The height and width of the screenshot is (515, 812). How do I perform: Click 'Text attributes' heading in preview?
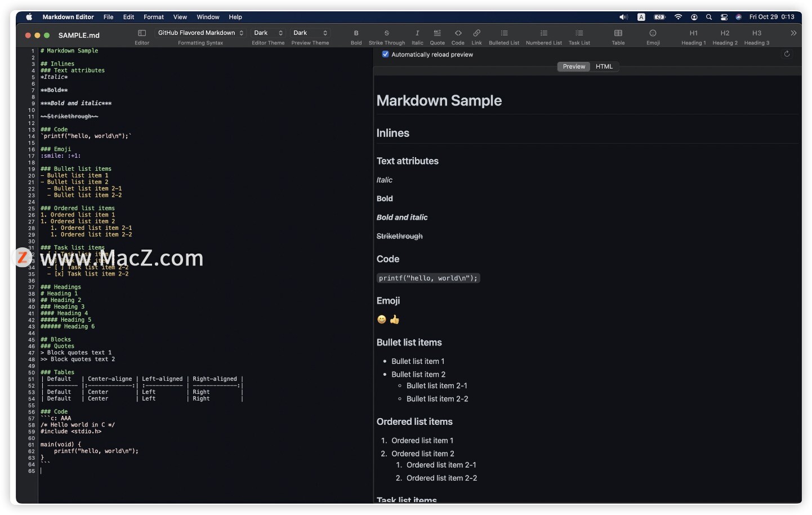408,161
